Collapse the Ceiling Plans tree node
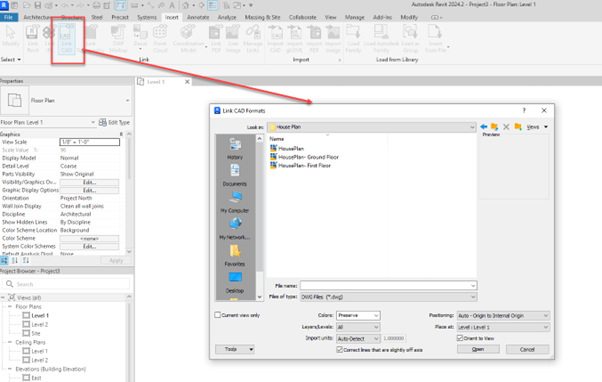Image resolution: width=602 pixels, height=382 pixels. tap(10, 342)
